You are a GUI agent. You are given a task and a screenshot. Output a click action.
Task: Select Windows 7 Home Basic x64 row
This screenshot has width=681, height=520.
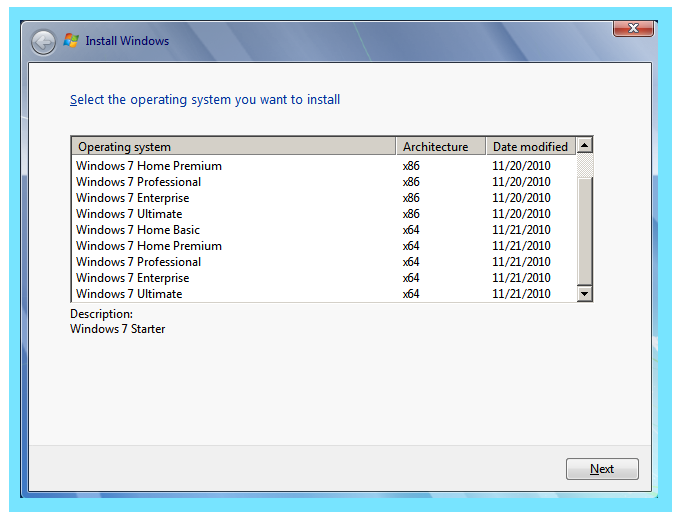point(324,230)
